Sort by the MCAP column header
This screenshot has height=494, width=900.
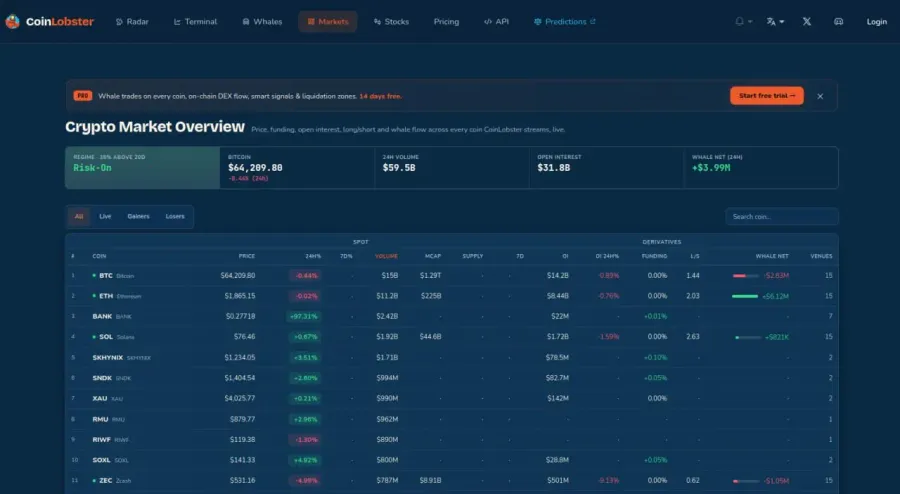[433, 256]
